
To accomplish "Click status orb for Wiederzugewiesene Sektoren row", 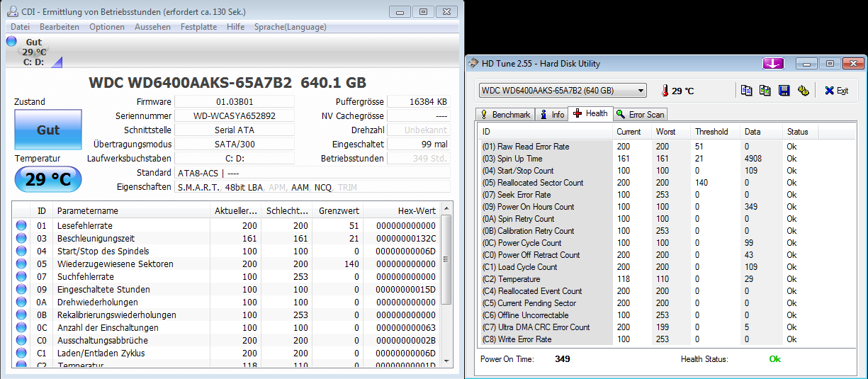I will 21,264.
